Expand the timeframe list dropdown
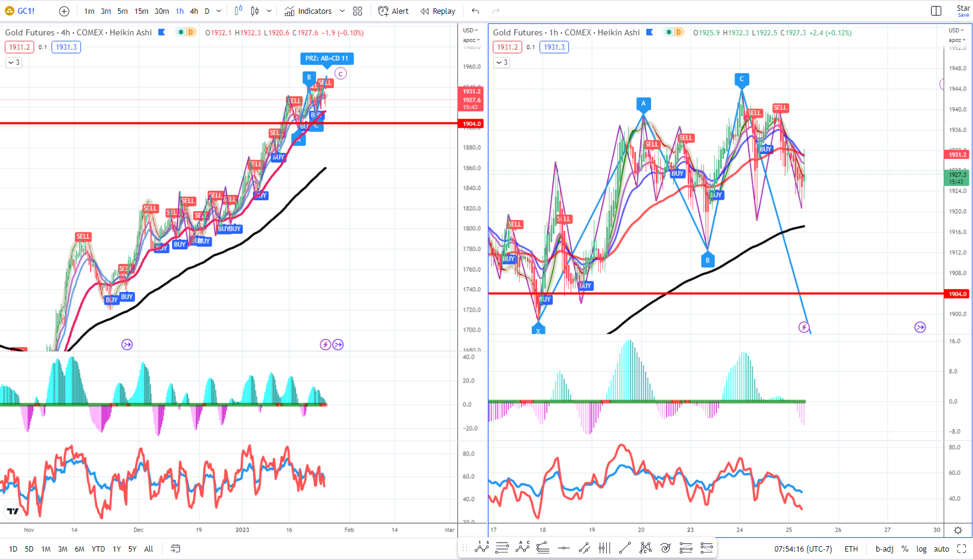Screen dimensions: 973x560 coord(219,11)
